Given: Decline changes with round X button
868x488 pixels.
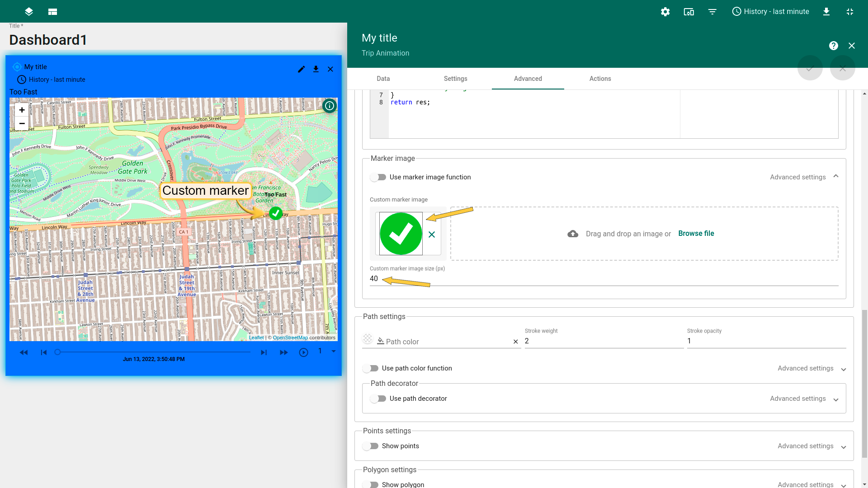Looking at the screenshot, I should pyautogui.click(x=843, y=68).
